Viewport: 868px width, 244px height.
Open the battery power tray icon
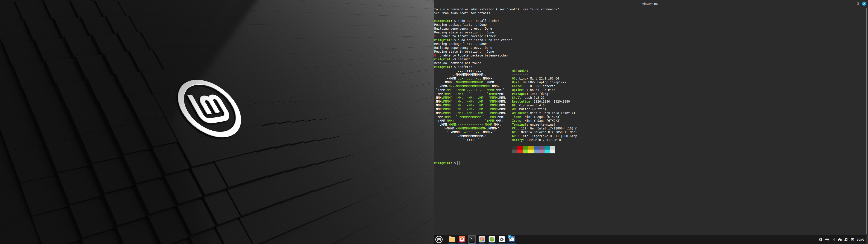(x=852, y=240)
